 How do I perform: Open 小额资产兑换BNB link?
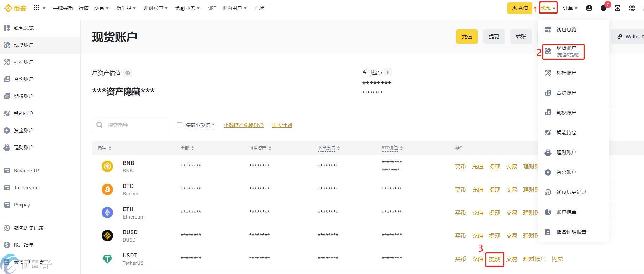[244, 125]
